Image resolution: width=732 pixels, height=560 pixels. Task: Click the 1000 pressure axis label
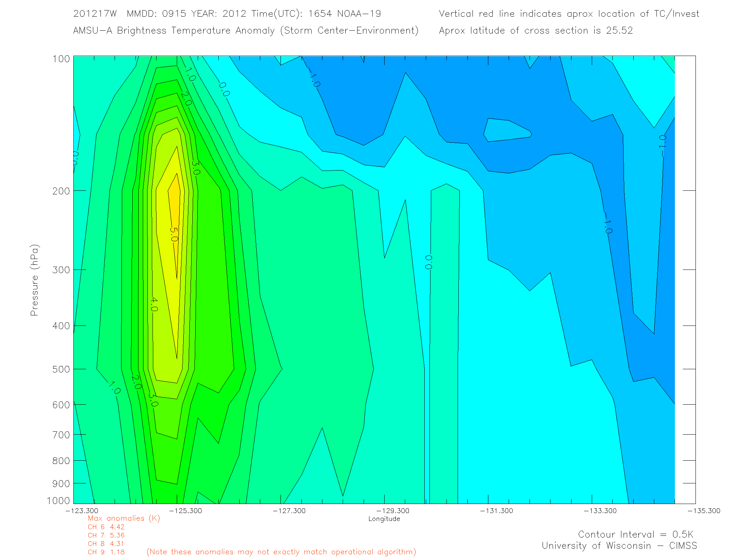tap(59, 501)
